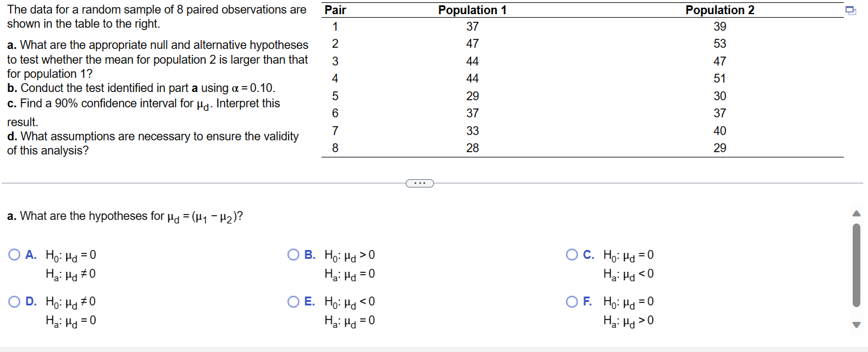The image size is (868, 352).
Task: Select the hypothesis option with Ha: μd > 0
Action: (x=571, y=301)
